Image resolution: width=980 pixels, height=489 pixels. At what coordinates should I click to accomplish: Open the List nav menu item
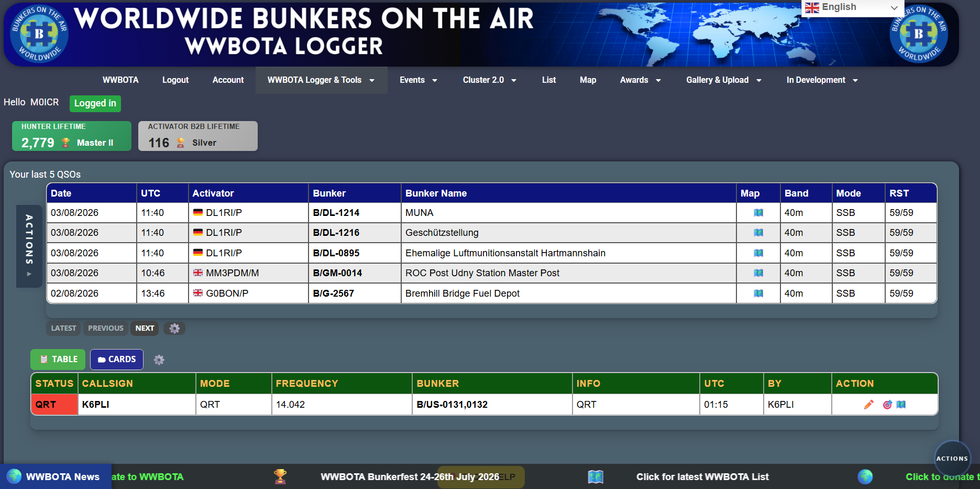549,80
